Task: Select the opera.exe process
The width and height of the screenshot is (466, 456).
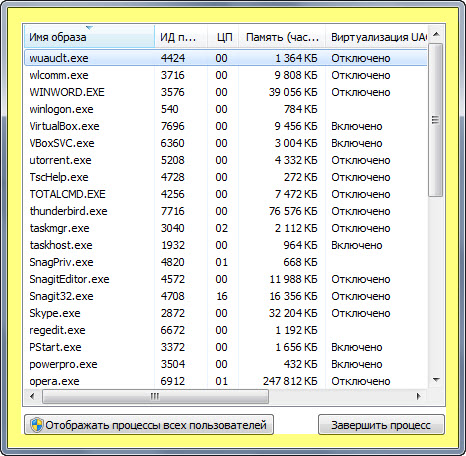Action: (x=226, y=381)
